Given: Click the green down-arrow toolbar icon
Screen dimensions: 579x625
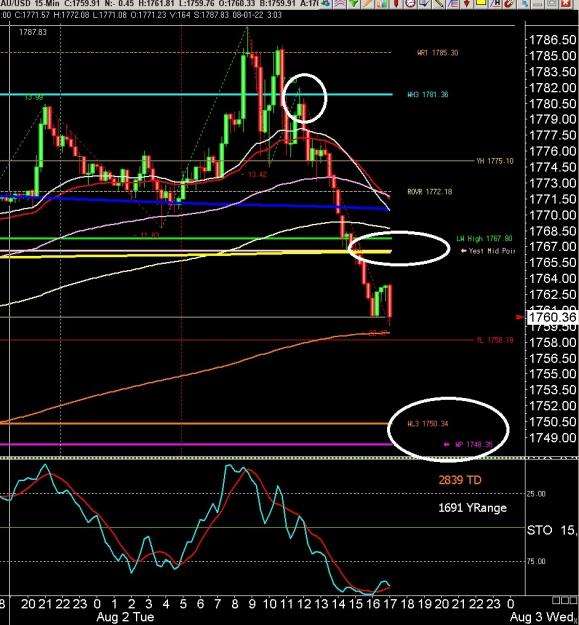Looking at the screenshot, I should [x=354, y=4].
